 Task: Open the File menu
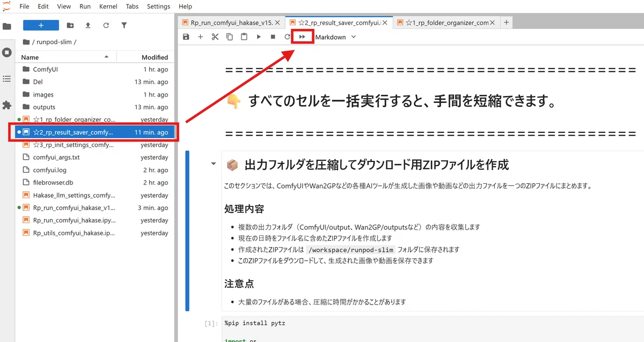(x=24, y=6)
